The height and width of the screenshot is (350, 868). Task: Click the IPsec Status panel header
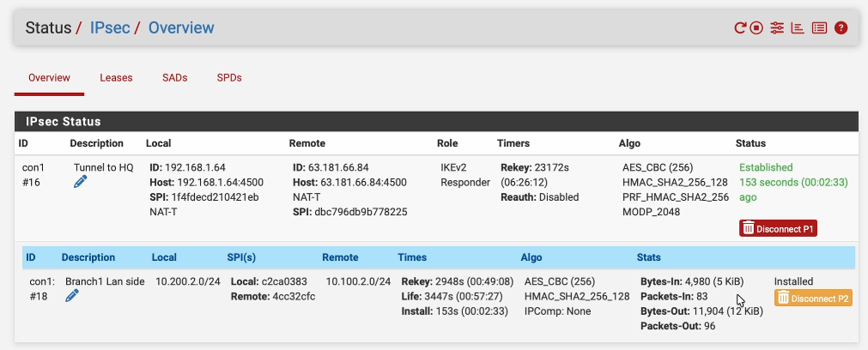click(x=64, y=122)
